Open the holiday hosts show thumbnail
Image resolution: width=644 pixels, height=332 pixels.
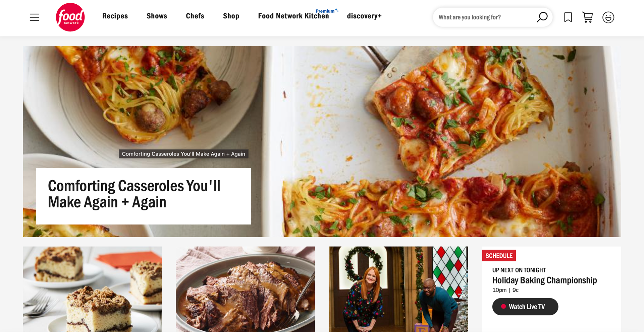(x=398, y=289)
